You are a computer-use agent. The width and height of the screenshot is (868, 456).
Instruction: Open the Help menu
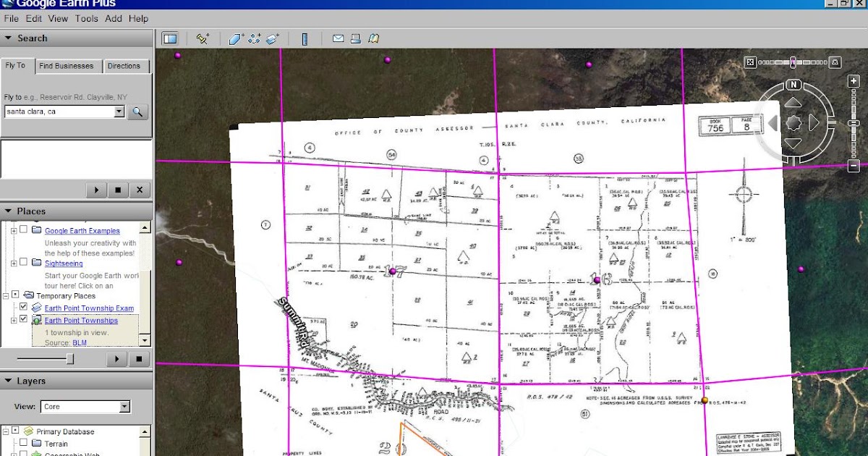click(138, 18)
